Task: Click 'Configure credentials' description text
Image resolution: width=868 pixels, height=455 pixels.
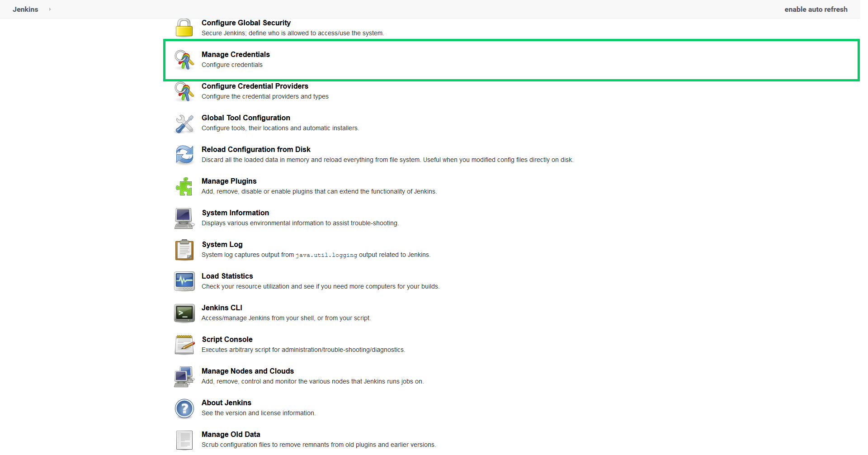Action: (232, 65)
